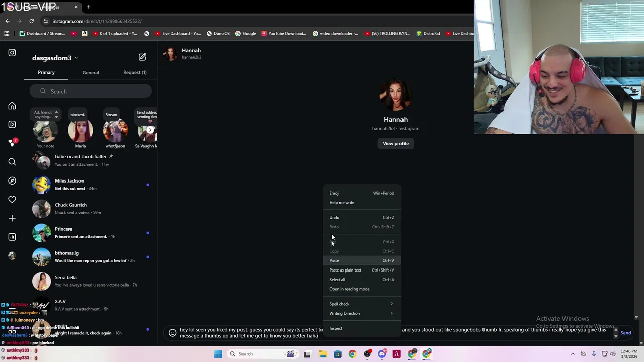Screen dimensions: 644x362
Task: Open Microsoft Store in taskbar
Action: click(338, 354)
